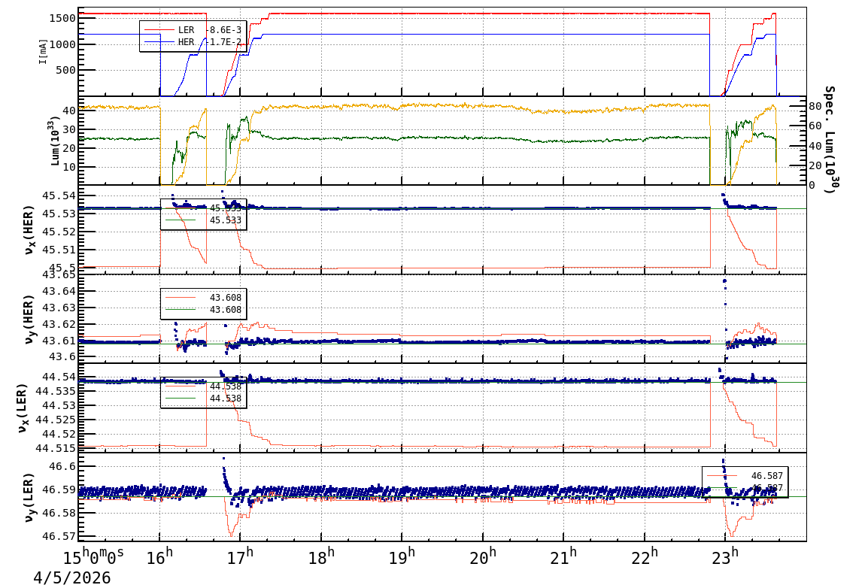Click the 60 tick on Spec. Lum axis
Image resolution: width=868 pixels, height=588 pixels.
pos(815,126)
